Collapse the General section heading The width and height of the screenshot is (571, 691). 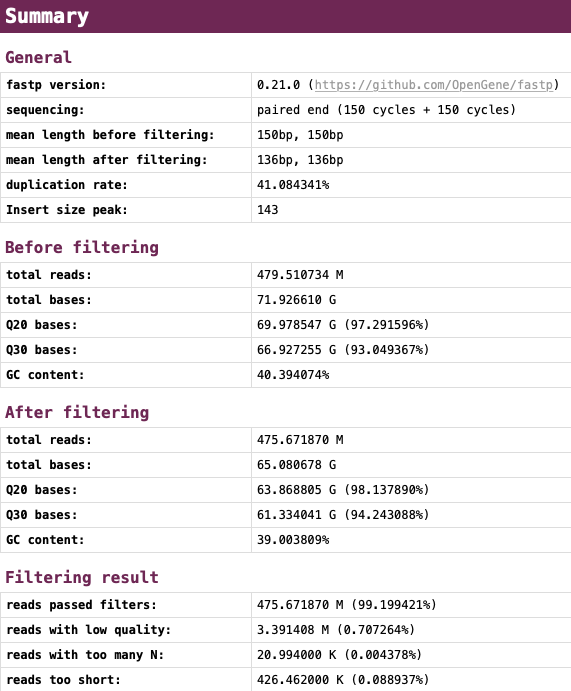(38, 57)
